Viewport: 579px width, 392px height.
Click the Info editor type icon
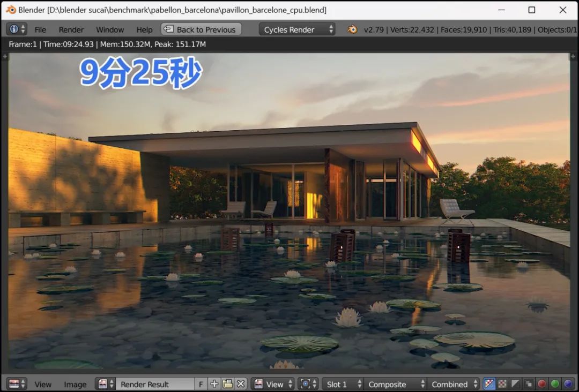[14, 29]
